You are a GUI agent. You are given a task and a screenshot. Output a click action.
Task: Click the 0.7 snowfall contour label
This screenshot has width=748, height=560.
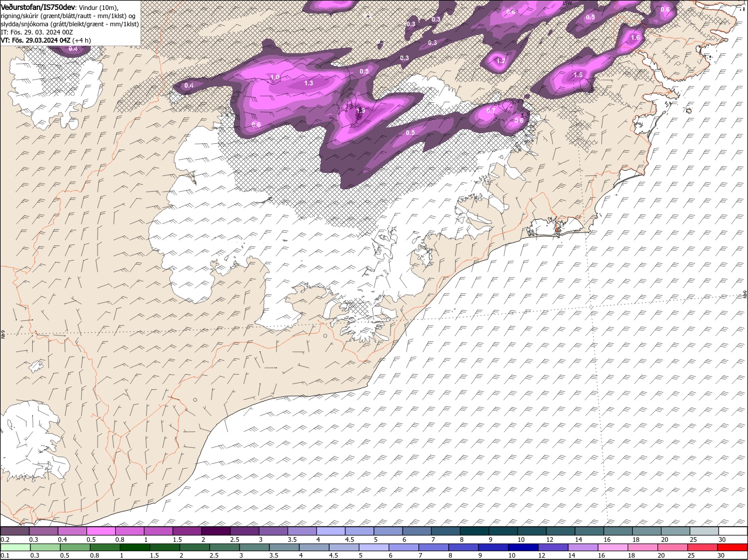(x=491, y=110)
